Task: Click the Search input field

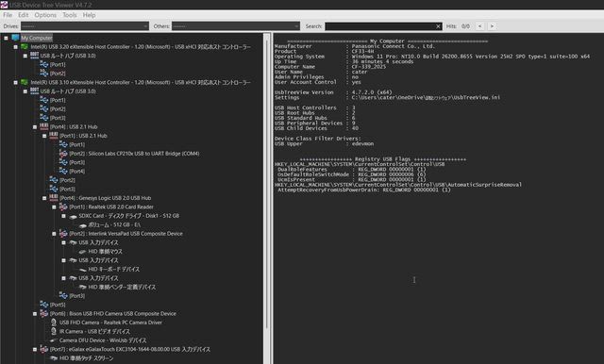Action: click(380, 26)
